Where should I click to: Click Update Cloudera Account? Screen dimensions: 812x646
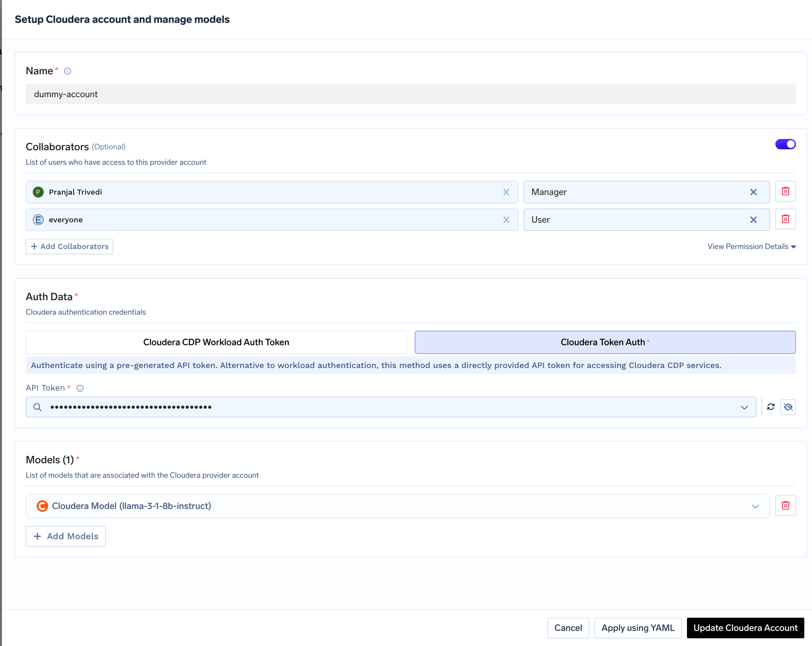[745, 628]
